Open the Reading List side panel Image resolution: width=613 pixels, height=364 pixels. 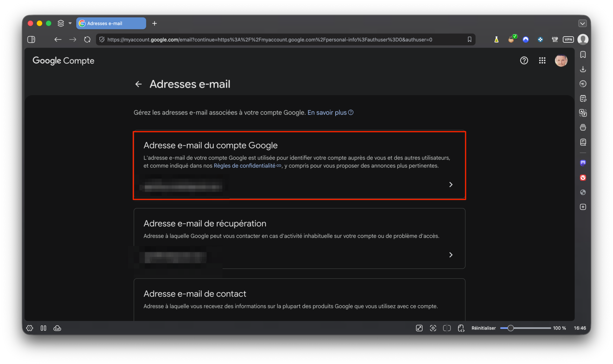[583, 142]
